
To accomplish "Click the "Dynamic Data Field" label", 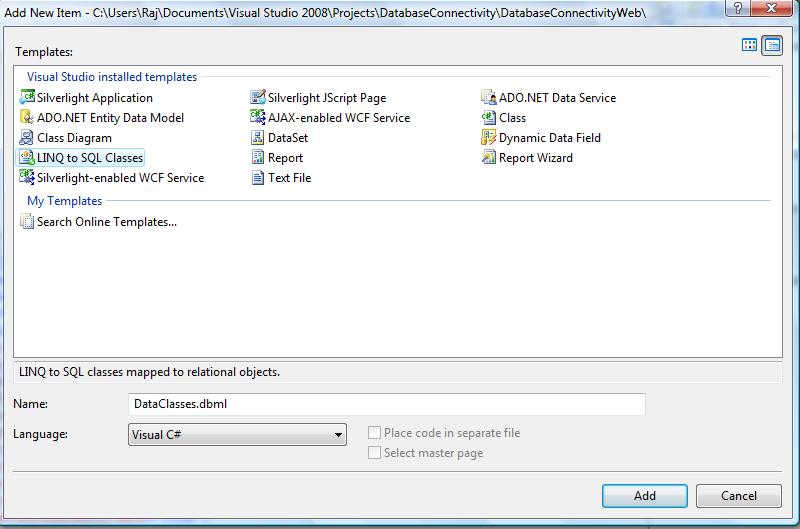I will [x=549, y=138].
